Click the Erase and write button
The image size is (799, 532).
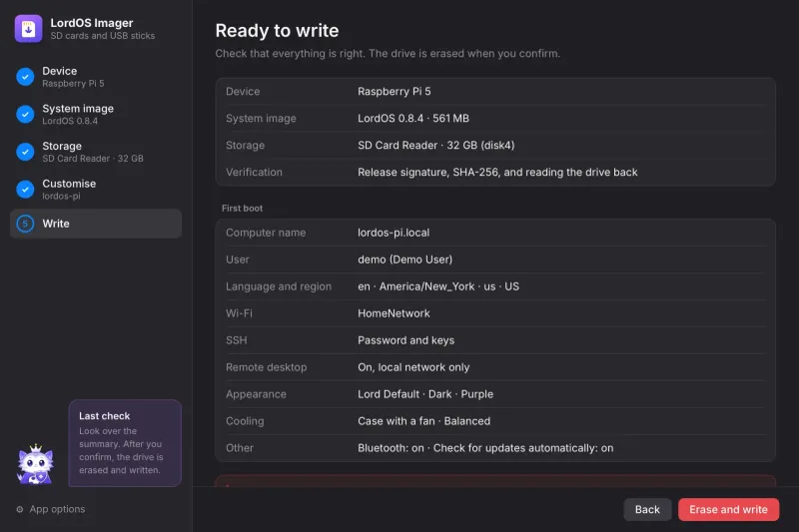point(728,510)
